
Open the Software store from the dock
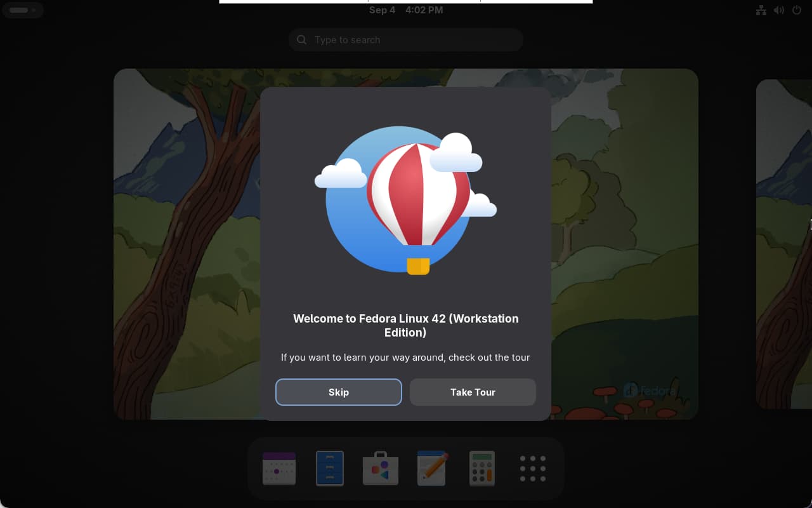point(381,469)
